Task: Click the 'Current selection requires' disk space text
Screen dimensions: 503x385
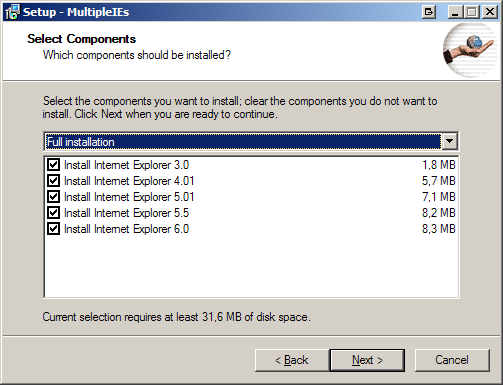Action: 176,317
